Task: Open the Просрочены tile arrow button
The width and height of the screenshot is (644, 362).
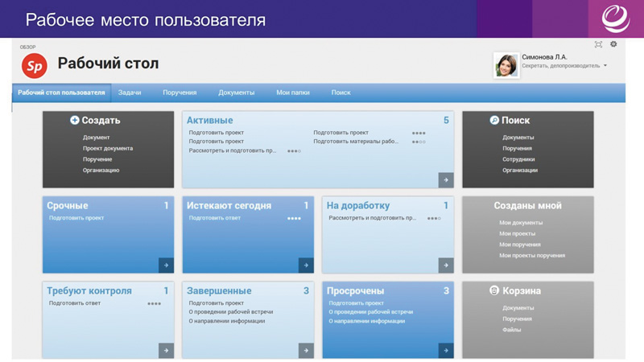Action: (446, 351)
